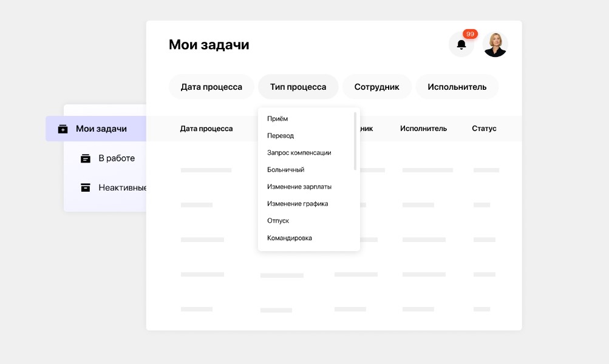Select Изменение графика option
The height and width of the screenshot is (364, 609).
tap(298, 204)
